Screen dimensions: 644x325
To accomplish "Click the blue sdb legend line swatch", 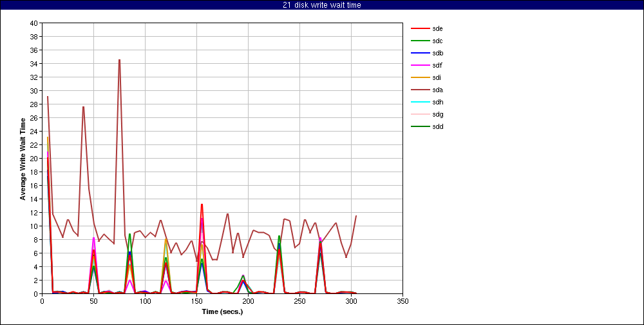I will click(x=420, y=53).
